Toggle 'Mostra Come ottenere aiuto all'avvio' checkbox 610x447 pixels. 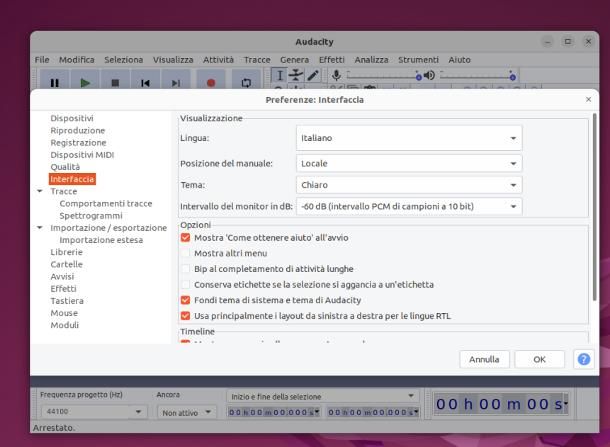pos(186,237)
